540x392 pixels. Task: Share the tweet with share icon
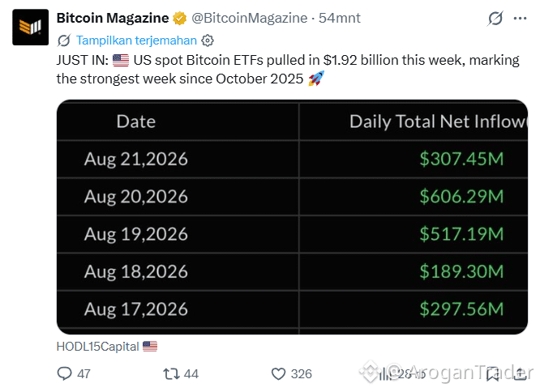(520, 373)
